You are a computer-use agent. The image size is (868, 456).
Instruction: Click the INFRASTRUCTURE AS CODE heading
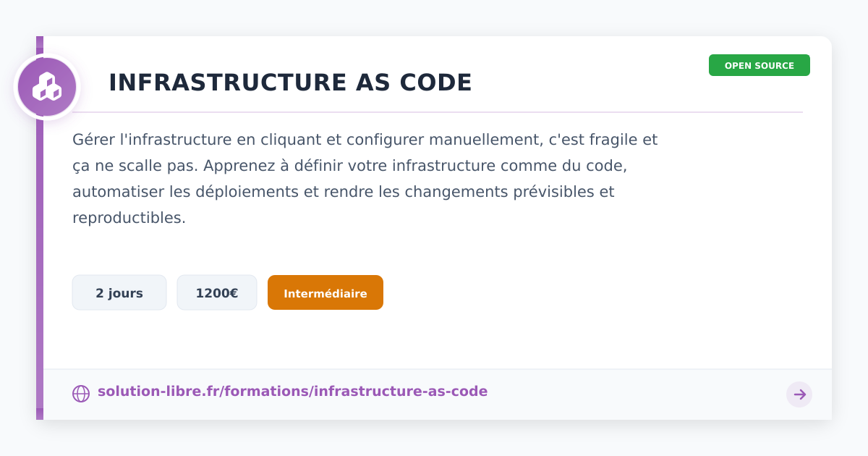coord(290,83)
